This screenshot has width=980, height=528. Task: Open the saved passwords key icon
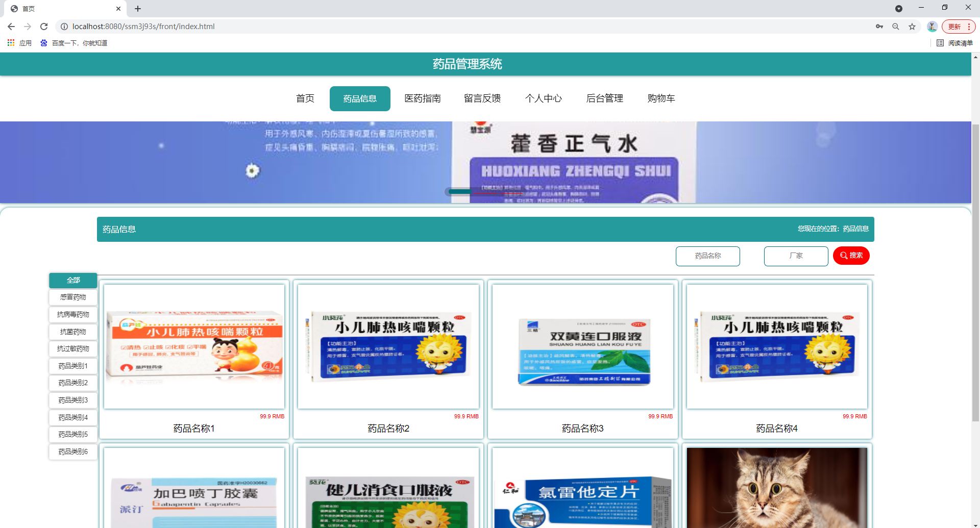click(879, 27)
